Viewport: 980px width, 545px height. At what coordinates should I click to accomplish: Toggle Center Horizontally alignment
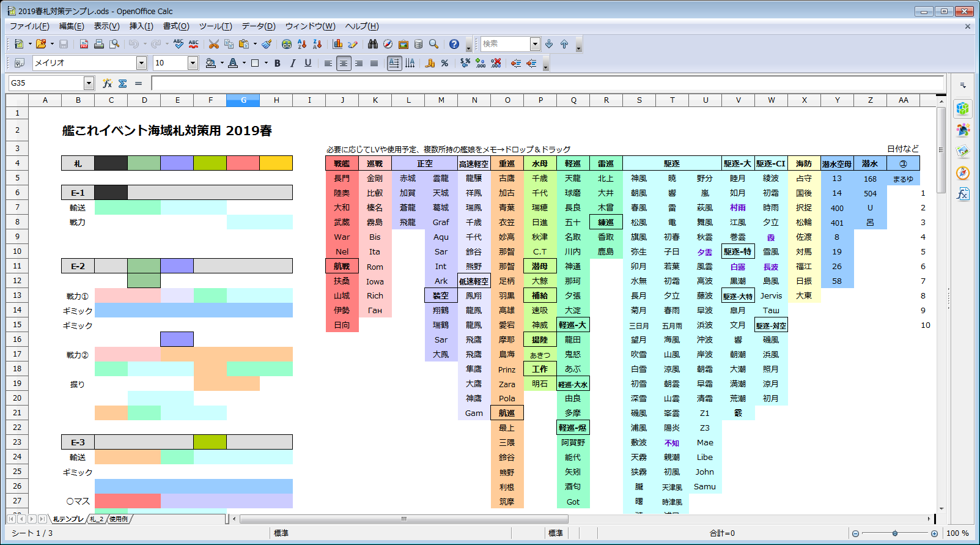[344, 63]
